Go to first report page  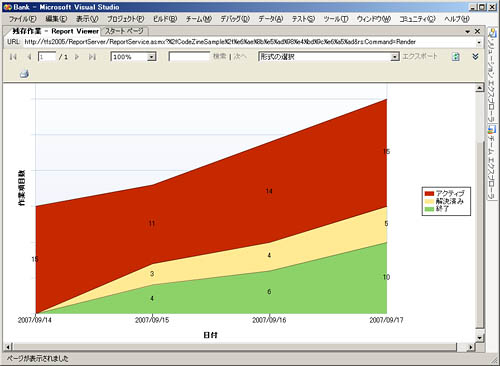pos(13,57)
